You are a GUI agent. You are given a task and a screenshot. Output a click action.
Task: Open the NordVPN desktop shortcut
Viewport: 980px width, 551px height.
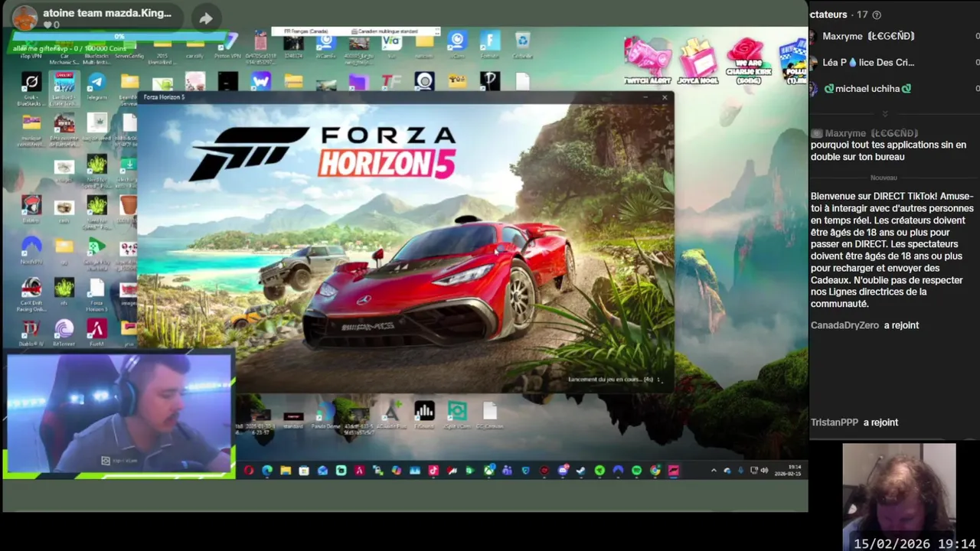pos(31,249)
